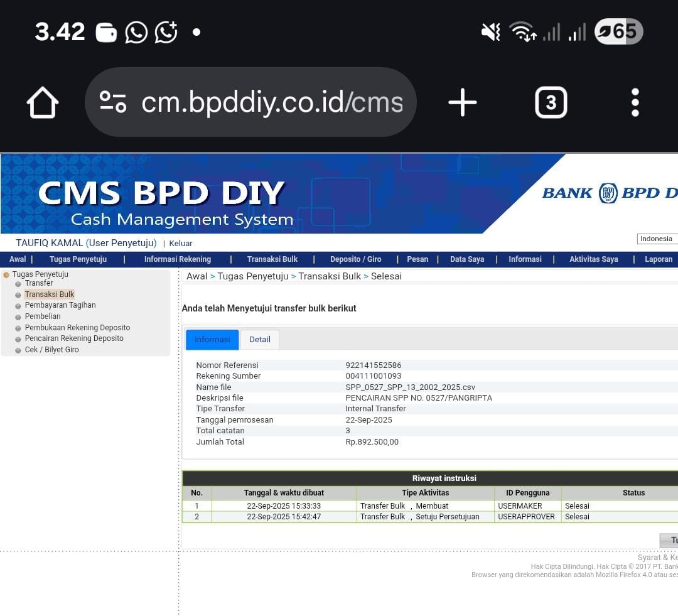Viewport: 678px width, 616px height.
Task: Click the ID Pengguna column header
Action: pos(528,493)
